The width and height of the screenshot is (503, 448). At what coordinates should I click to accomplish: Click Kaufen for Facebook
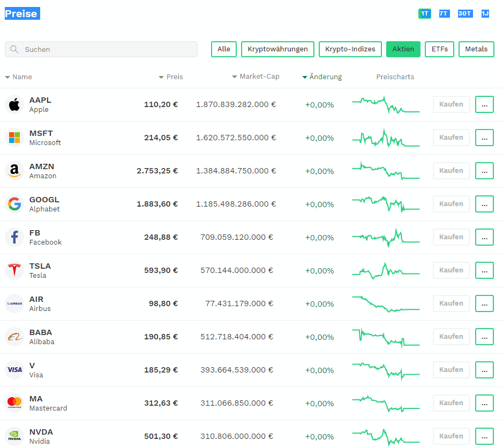[x=452, y=237]
